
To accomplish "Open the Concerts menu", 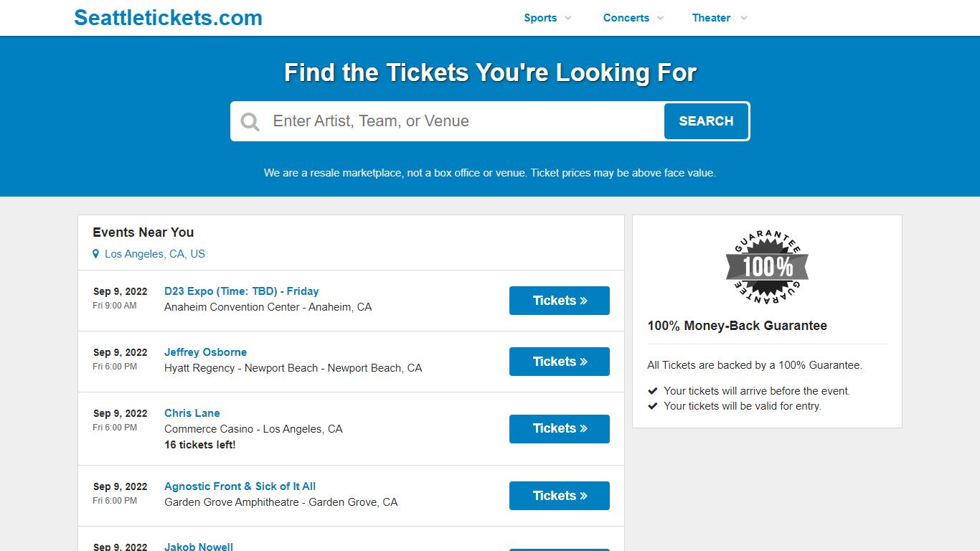I will tap(626, 18).
